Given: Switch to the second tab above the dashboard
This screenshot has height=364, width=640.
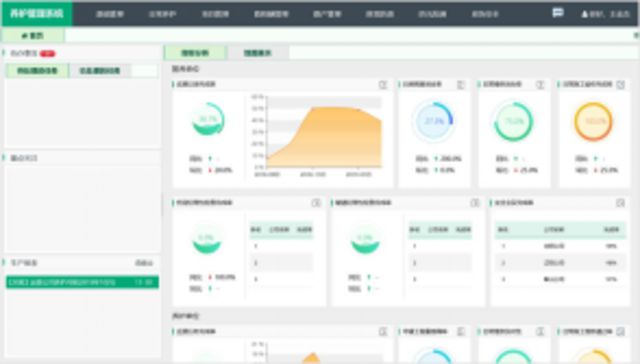Looking at the screenshot, I should pos(258,53).
